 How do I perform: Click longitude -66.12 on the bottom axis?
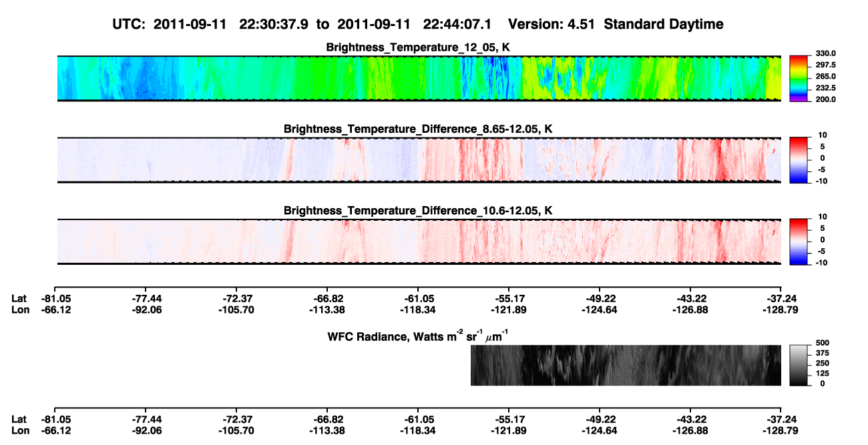[57, 430]
